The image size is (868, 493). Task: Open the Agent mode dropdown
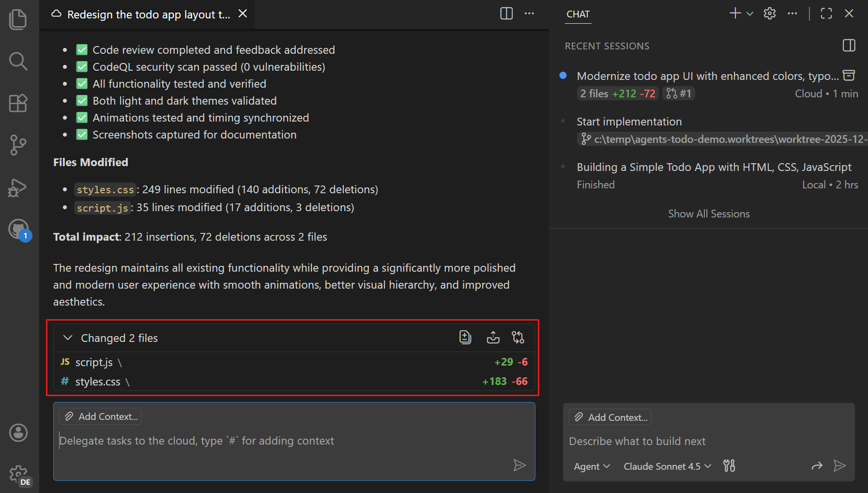[x=591, y=466]
